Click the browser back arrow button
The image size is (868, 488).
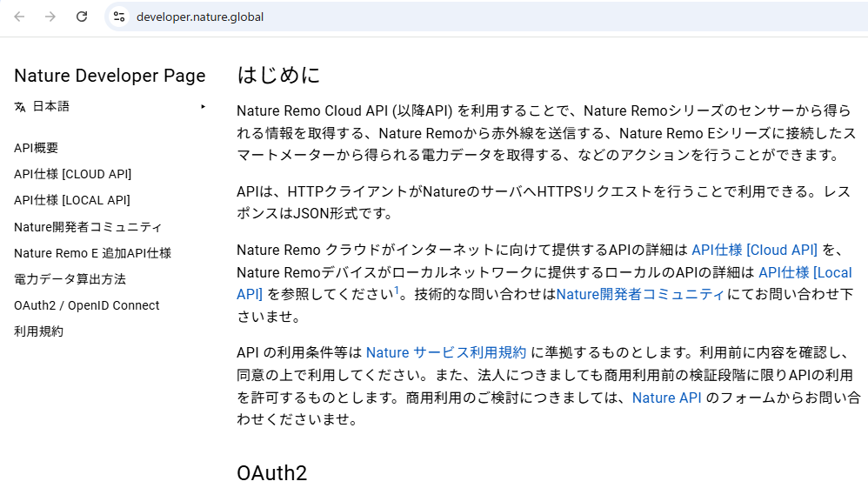coord(19,17)
